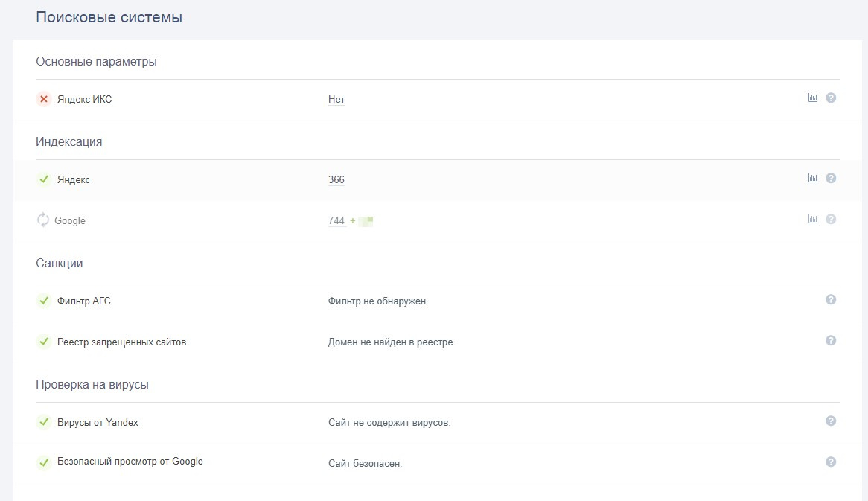Click the Google row label
This screenshot has height=501, width=868.
tap(70, 221)
